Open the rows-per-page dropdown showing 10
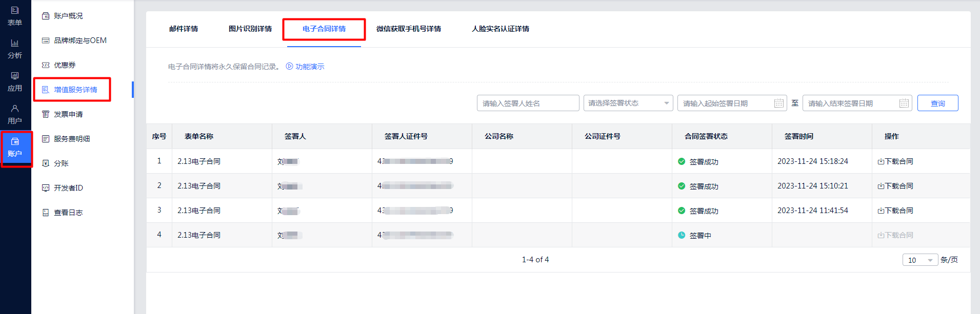The height and width of the screenshot is (314, 980). pos(919,260)
